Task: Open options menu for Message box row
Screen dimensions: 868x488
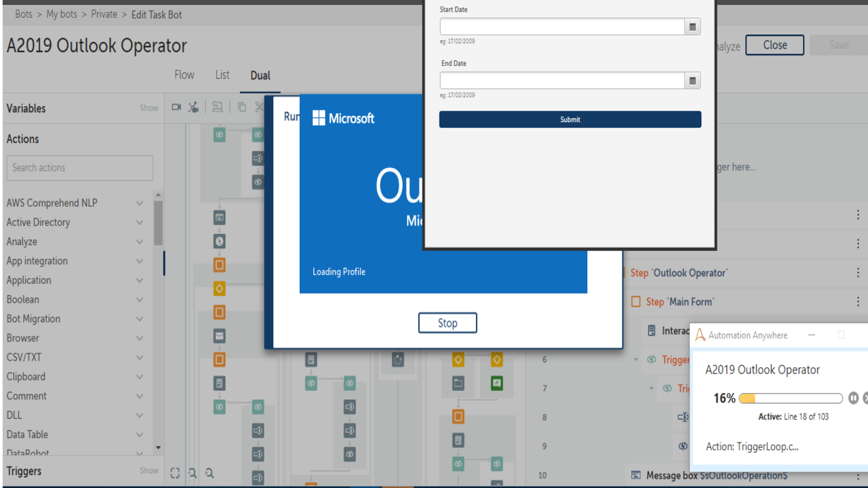Action: [858, 476]
